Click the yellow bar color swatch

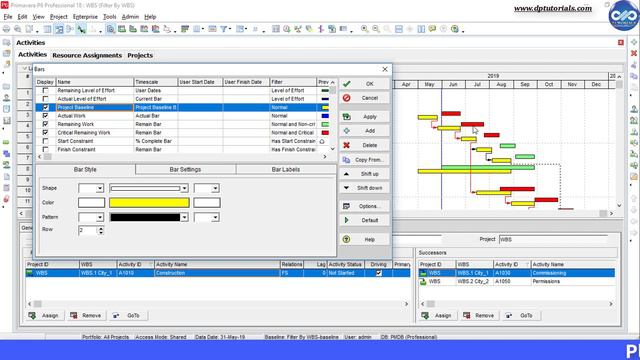(149, 202)
